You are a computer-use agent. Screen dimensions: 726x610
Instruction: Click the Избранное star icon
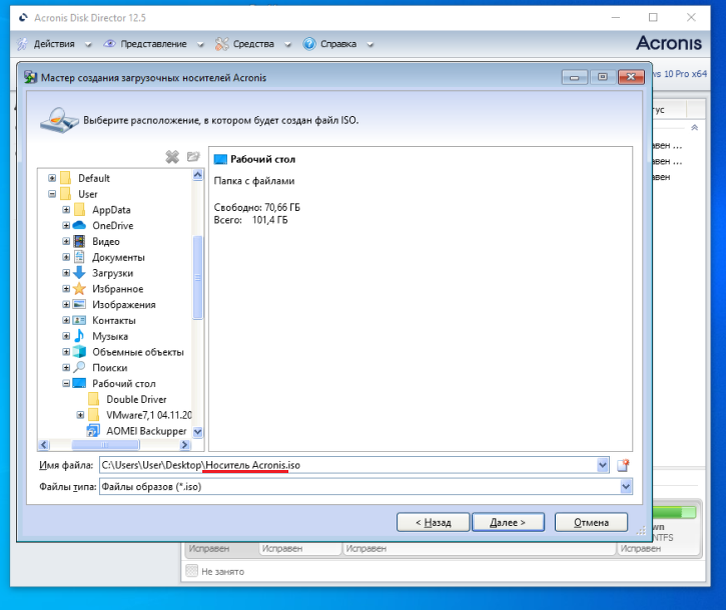[80, 289]
